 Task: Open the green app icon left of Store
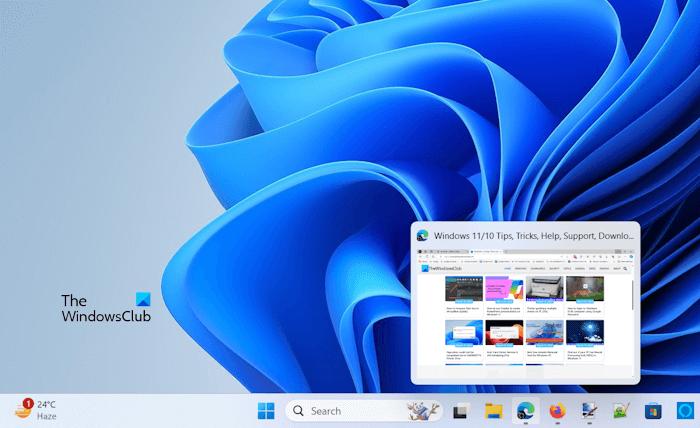coord(620,410)
